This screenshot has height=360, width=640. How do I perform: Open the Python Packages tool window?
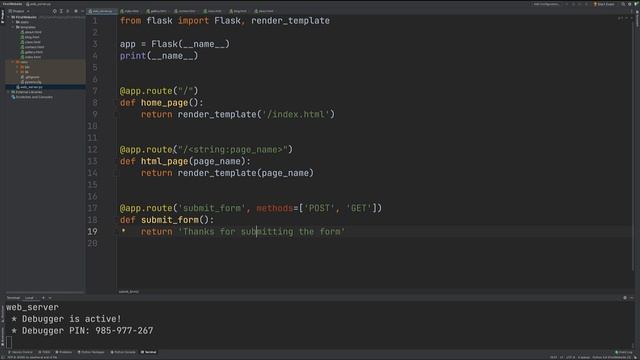91,352
